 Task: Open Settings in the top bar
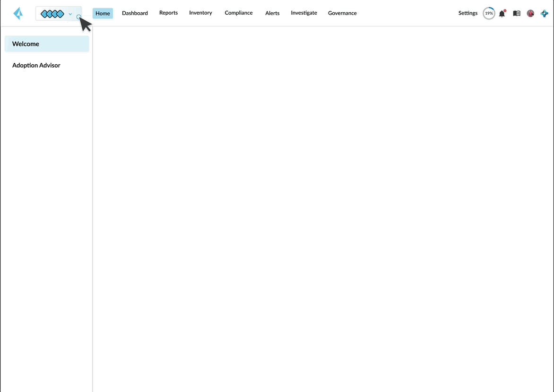pos(468,13)
